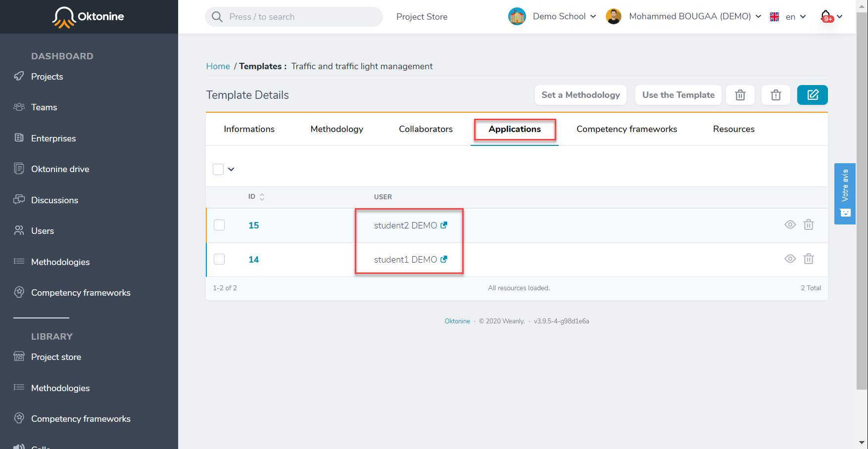
Task: Click the Oktonine logo in sidebar header
Action: point(89,17)
